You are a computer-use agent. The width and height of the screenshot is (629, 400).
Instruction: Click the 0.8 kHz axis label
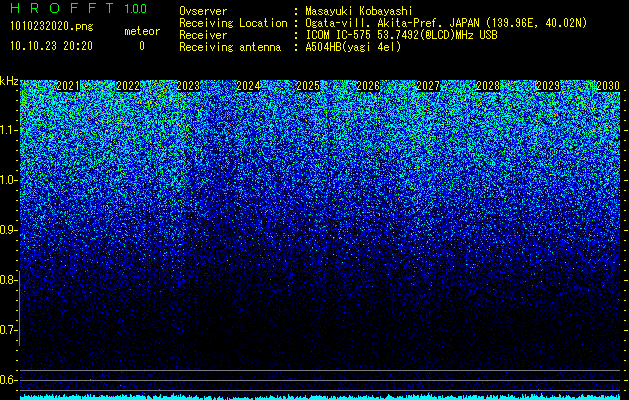point(8,280)
